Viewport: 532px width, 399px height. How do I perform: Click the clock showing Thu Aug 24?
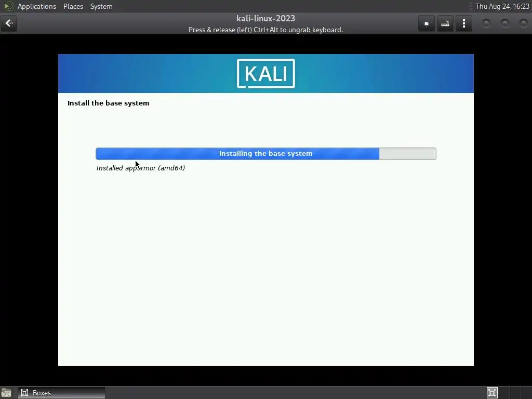pos(502,6)
